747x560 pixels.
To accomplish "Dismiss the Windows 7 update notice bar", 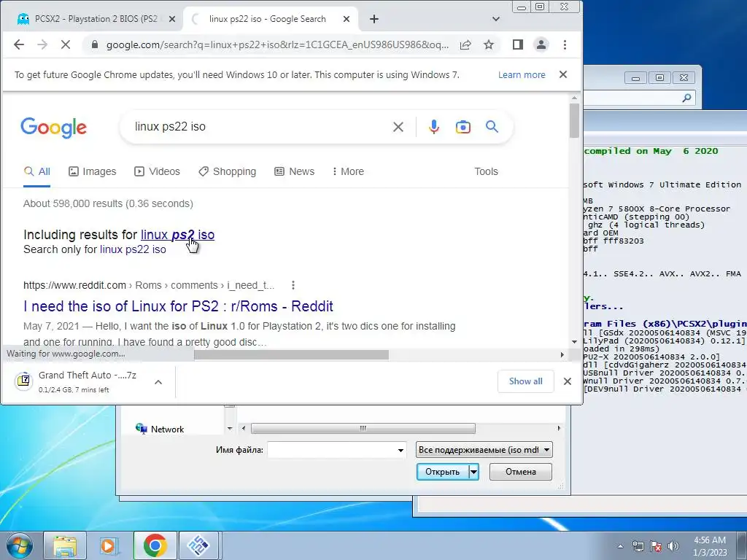I will [563, 75].
